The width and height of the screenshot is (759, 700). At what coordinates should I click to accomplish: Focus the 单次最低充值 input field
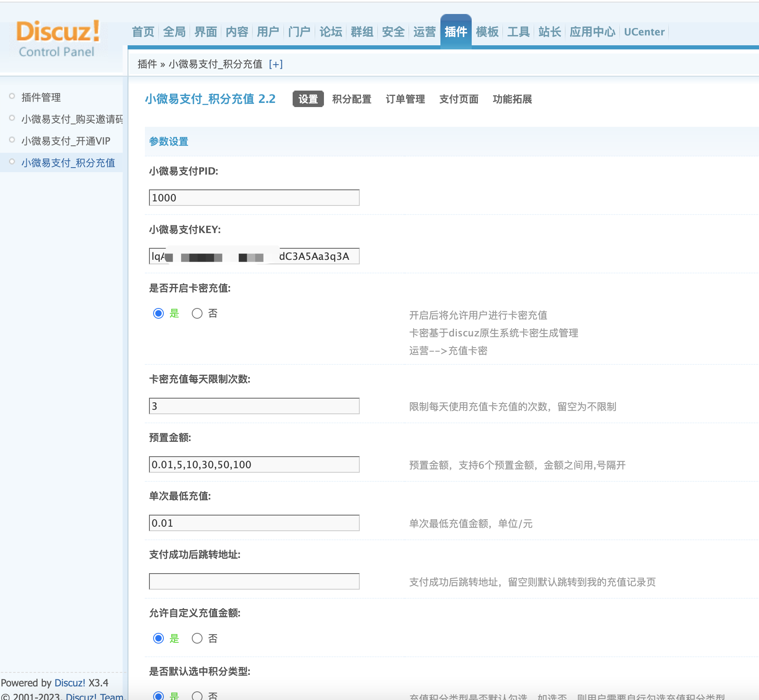254,523
